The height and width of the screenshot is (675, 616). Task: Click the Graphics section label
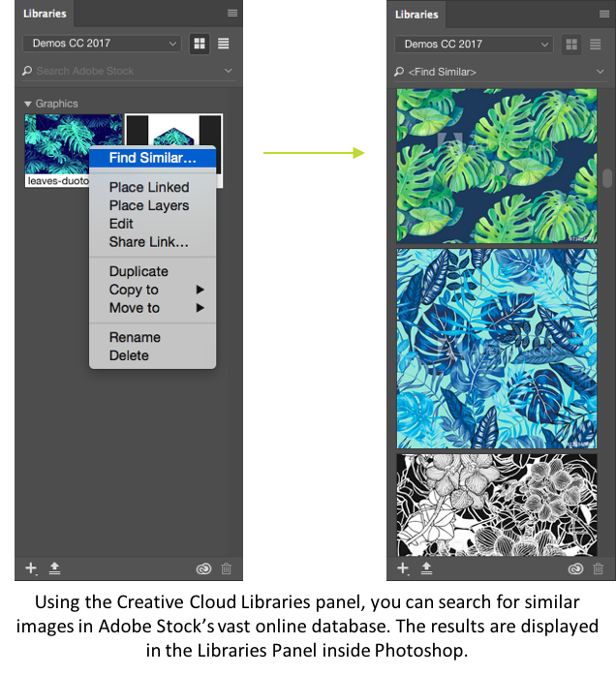pyautogui.click(x=57, y=104)
